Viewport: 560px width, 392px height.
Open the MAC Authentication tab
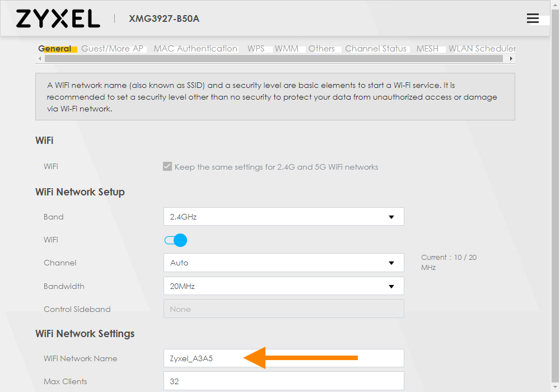[x=195, y=49]
